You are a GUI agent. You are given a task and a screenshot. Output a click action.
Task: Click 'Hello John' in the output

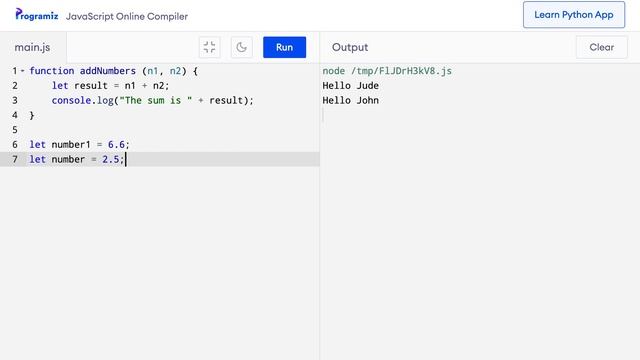click(x=351, y=100)
